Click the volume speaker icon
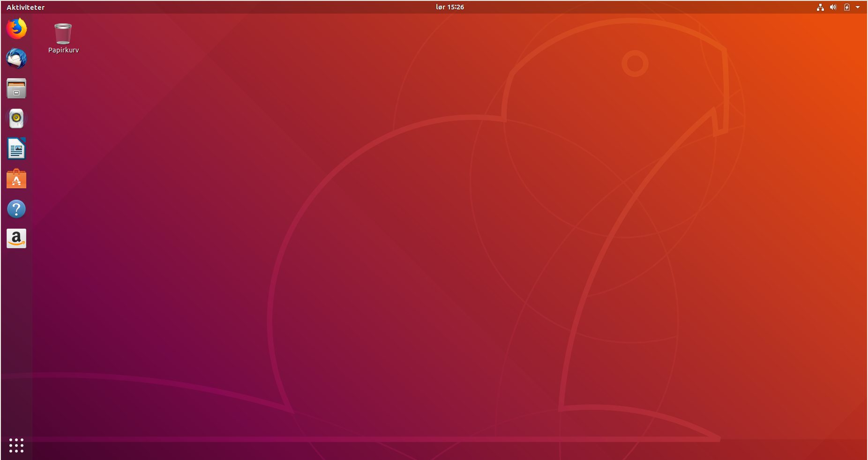This screenshot has height=460, width=868. [x=833, y=7]
